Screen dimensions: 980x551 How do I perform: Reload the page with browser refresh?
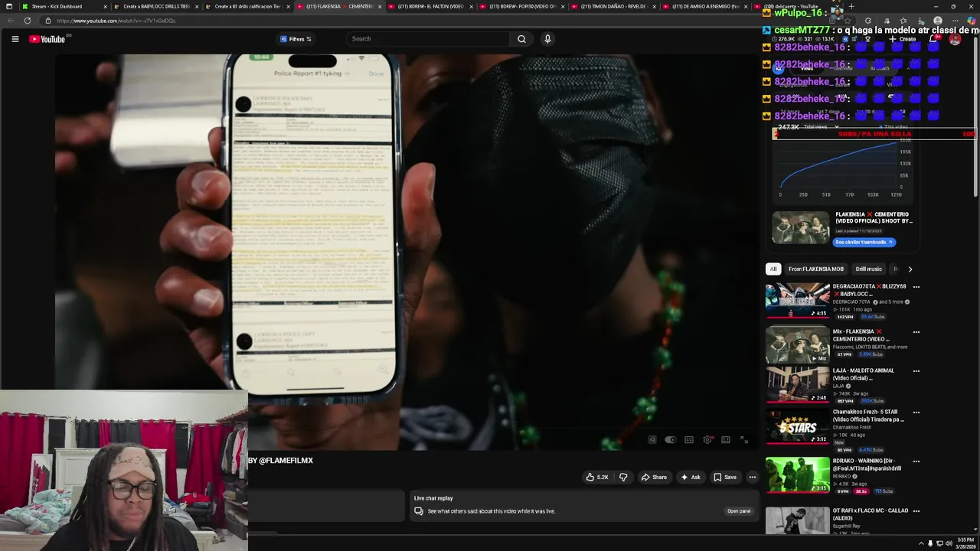(28, 21)
